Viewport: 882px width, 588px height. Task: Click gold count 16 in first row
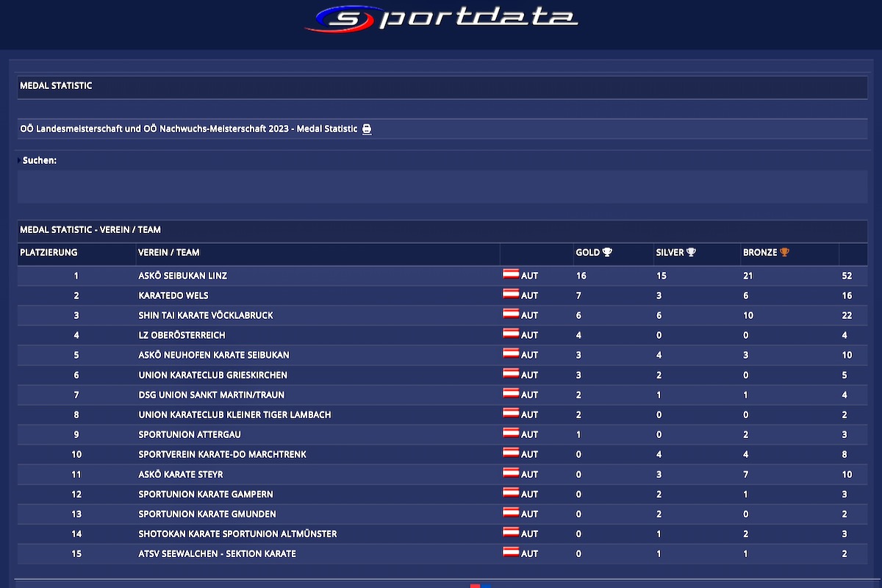click(581, 276)
